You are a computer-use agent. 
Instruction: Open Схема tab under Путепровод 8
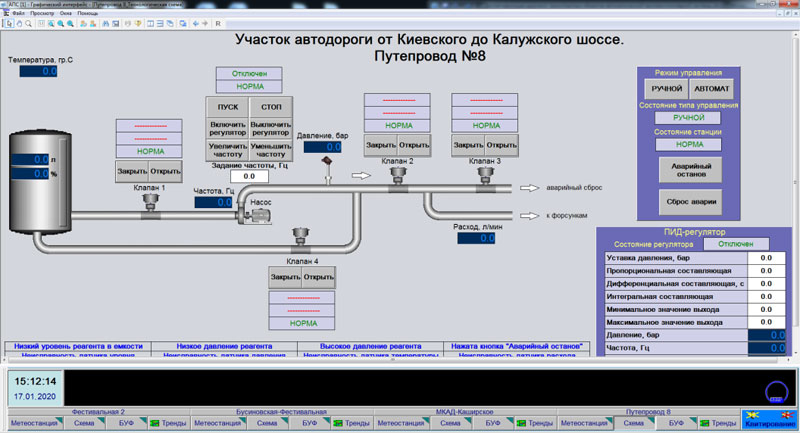coord(634,423)
